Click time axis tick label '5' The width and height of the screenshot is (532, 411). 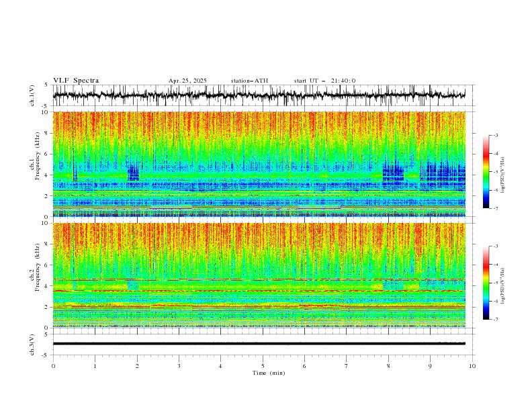click(x=263, y=366)
